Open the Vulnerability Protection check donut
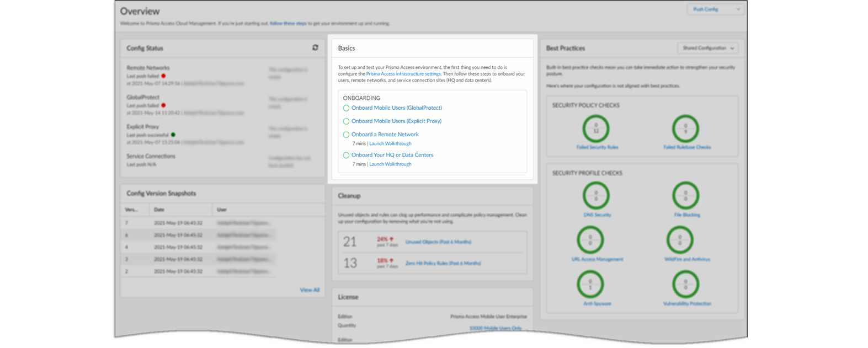 pos(685,284)
